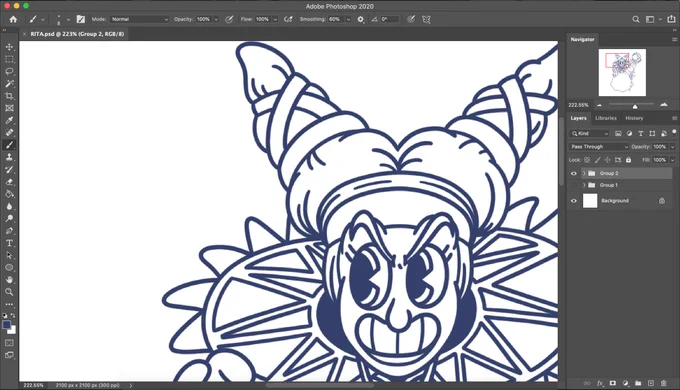Switch to the History tab

pyautogui.click(x=634, y=118)
